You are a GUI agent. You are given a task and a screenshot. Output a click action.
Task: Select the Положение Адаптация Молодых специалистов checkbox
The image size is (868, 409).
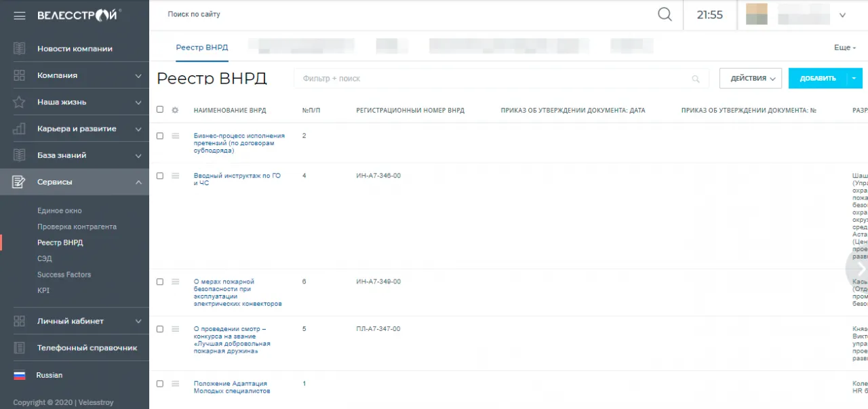pyautogui.click(x=160, y=384)
